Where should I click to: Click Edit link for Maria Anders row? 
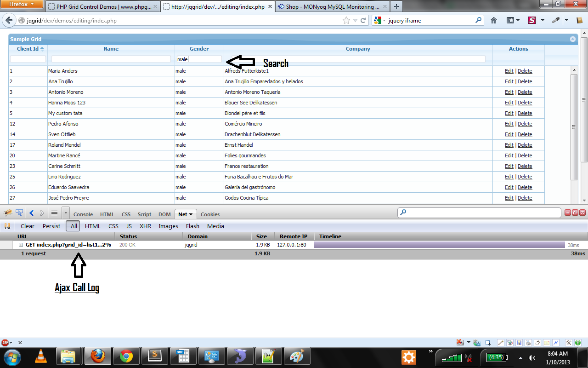[x=509, y=71]
